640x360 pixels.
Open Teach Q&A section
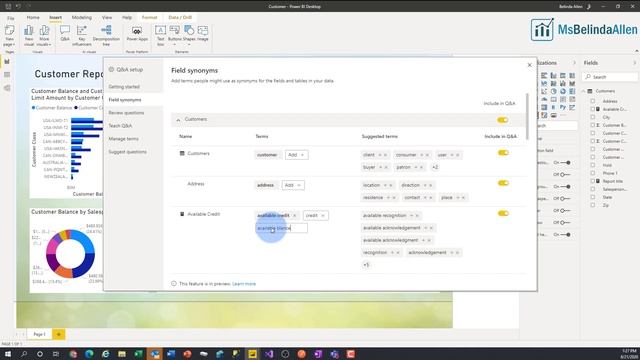[x=120, y=126]
